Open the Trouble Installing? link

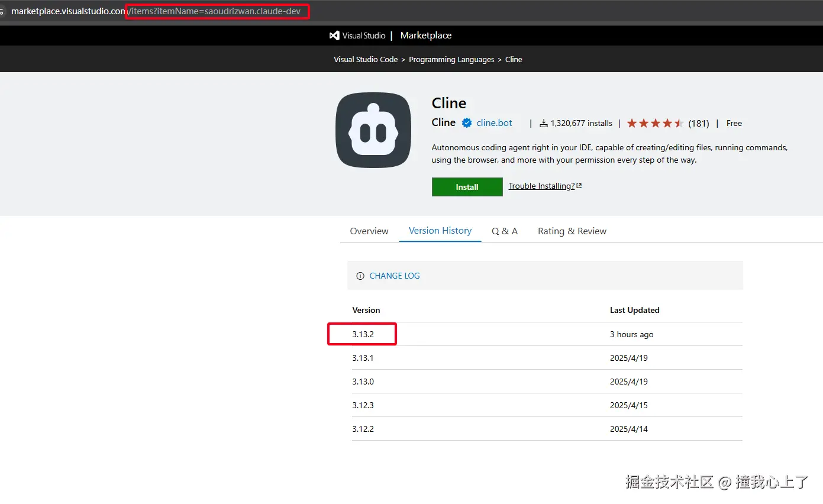(541, 186)
